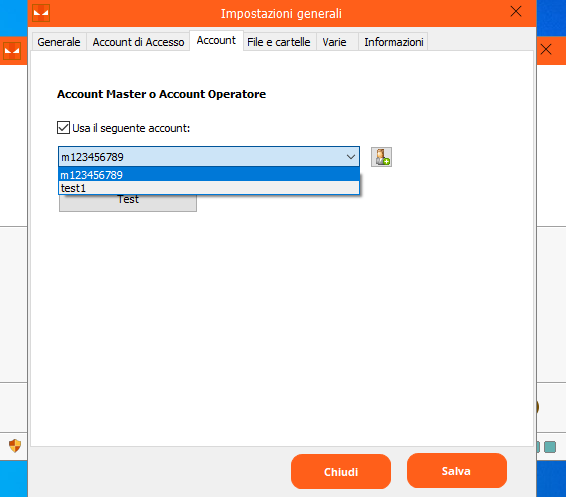Click the Chiudi button
The width and height of the screenshot is (566, 497).
[x=341, y=471]
